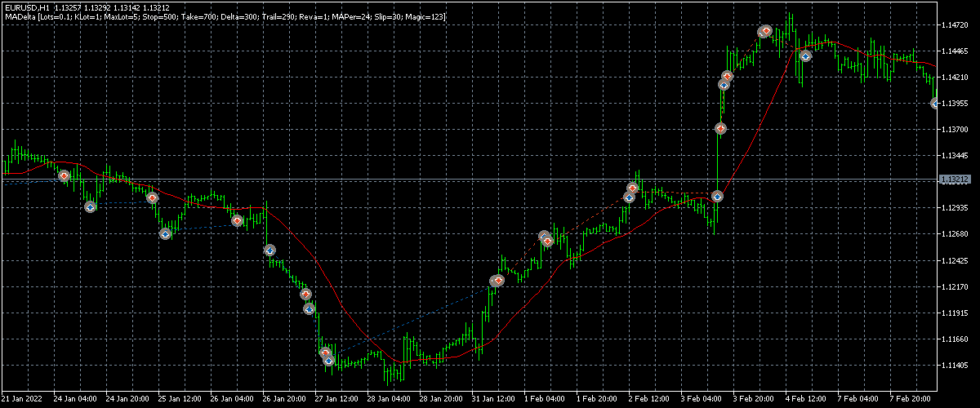The width and height of the screenshot is (980, 408).
Task: Click the 1.12425 price axis label
Action: (955, 261)
